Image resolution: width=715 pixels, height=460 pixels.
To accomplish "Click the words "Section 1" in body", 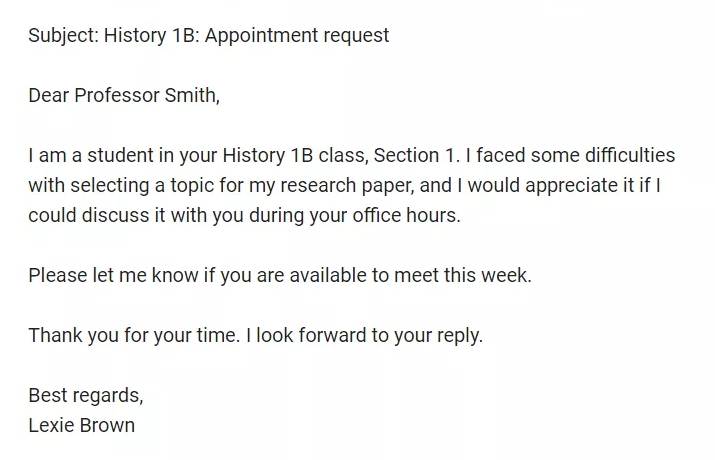I will [414, 155].
